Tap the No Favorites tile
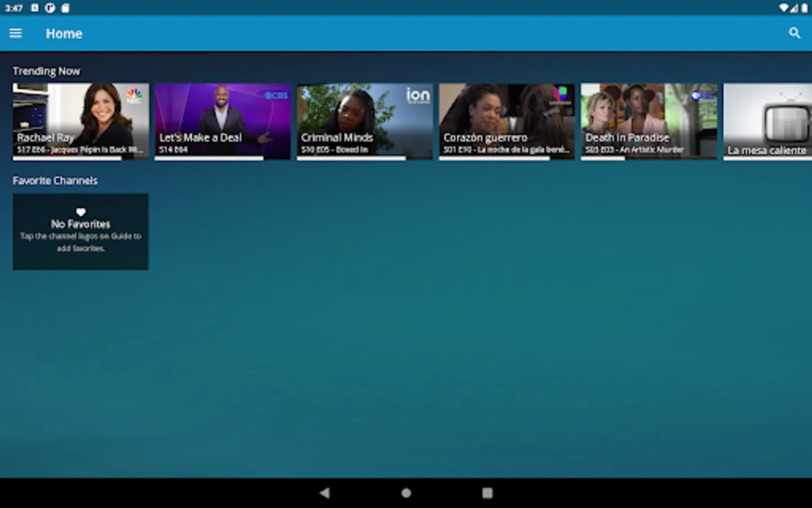Viewport: 812px width, 508px height. pos(81,231)
